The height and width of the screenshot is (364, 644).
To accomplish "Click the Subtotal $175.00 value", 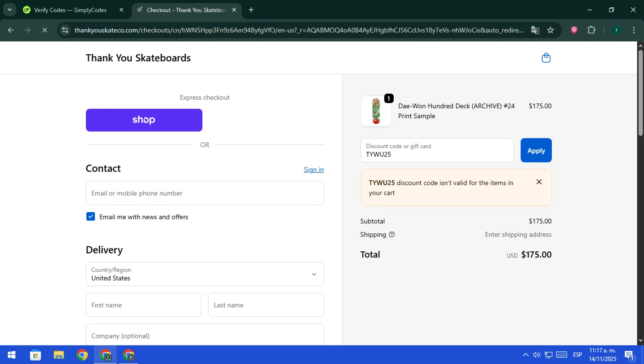I will 540,221.
